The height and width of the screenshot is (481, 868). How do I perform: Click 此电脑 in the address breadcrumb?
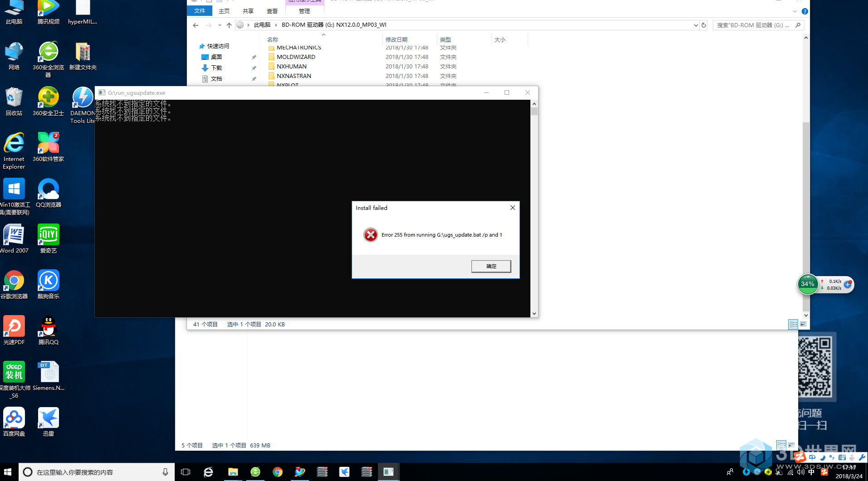tap(262, 25)
